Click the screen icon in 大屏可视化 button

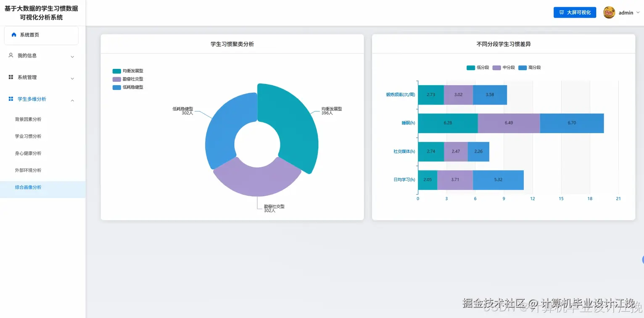click(562, 13)
